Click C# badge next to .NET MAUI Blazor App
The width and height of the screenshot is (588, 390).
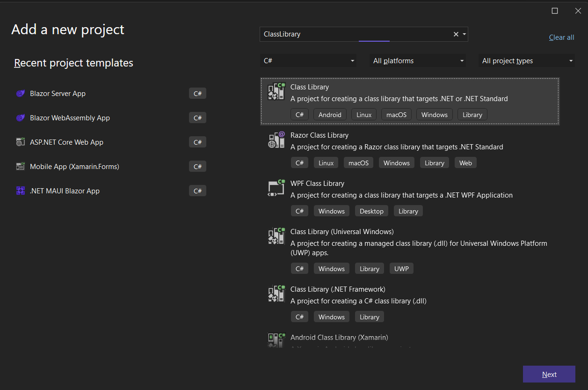point(197,191)
